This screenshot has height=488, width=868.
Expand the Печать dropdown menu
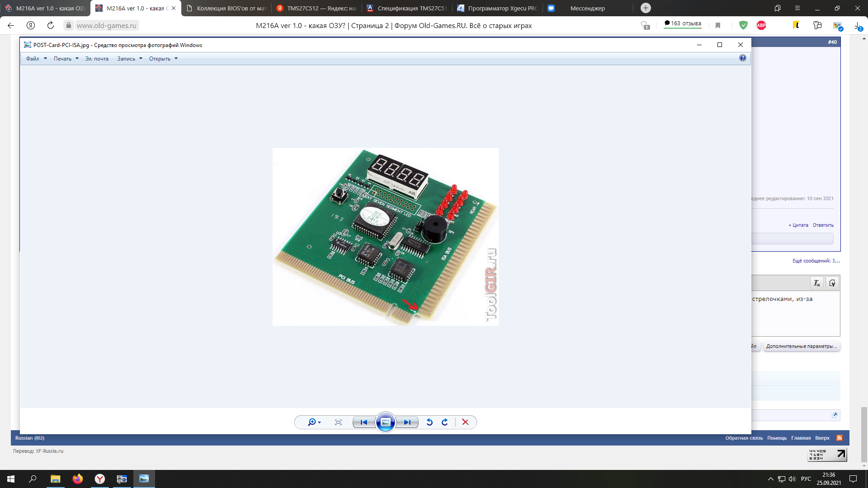click(66, 59)
